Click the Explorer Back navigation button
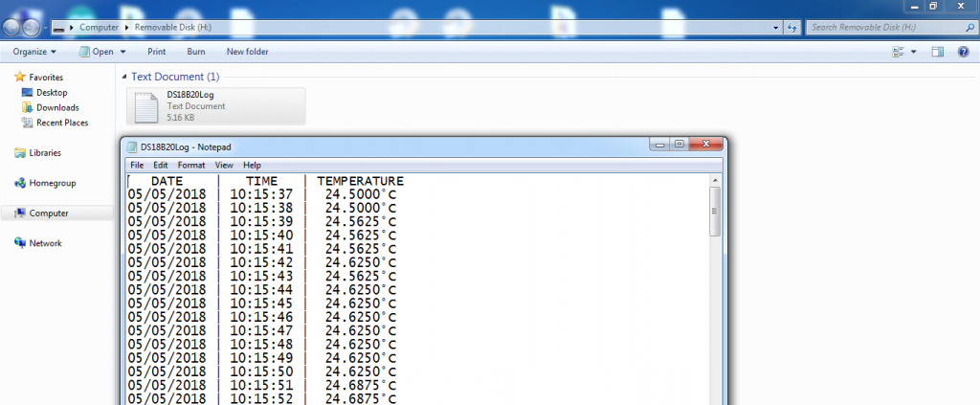980x405 pixels. (12, 28)
